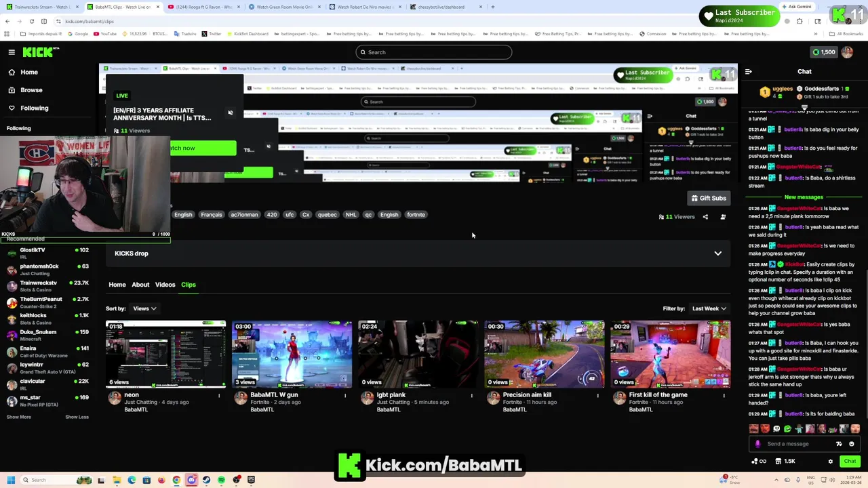Click the Français language tag
Image resolution: width=868 pixels, height=488 pixels.
pyautogui.click(x=212, y=215)
